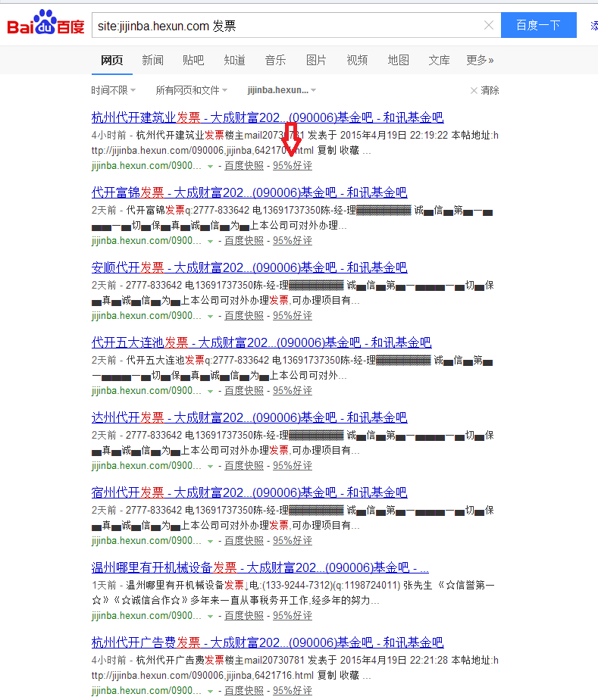This screenshot has height=700, width=598.
Task: Click green URL under 代开五大连池发票 result
Action: pos(146,391)
